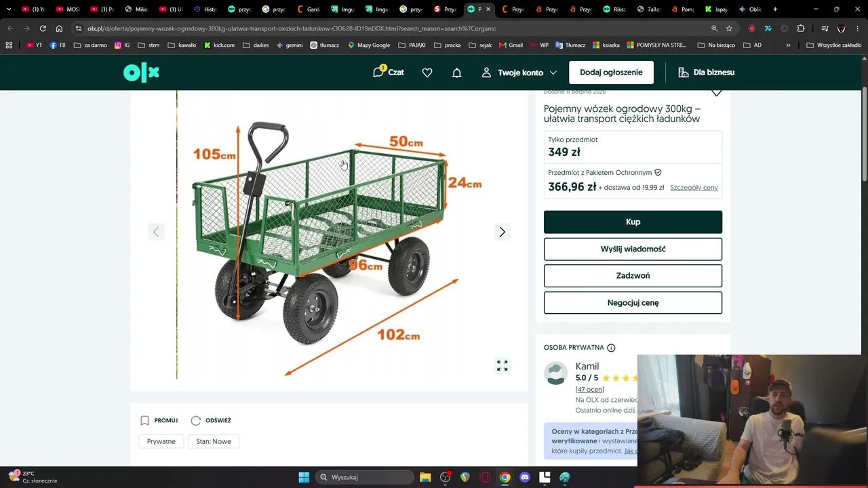Buy the garden cart with Kup
The width and height of the screenshot is (868, 488).
(x=633, y=222)
